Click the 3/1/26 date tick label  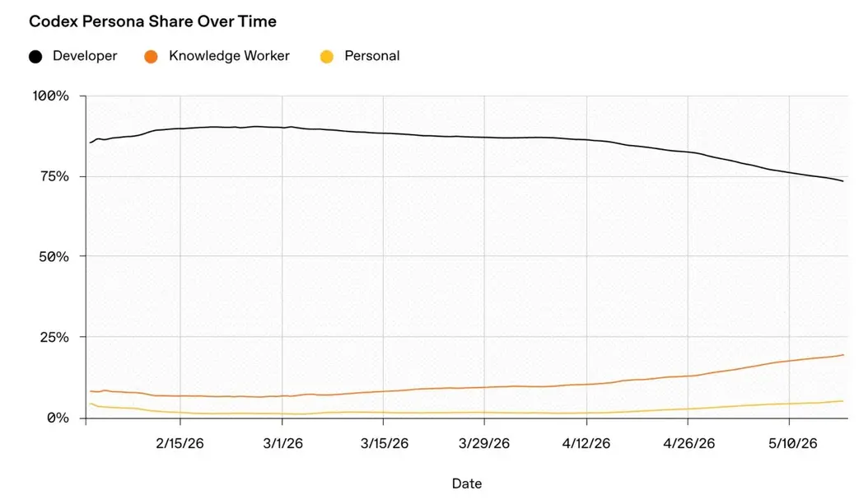(x=282, y=443)
